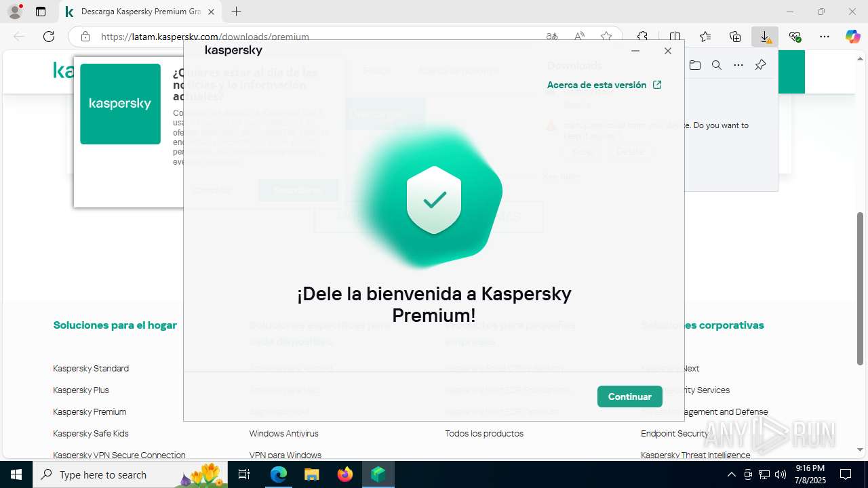
Task: Close the Kaspersky installer dialog
Action: (x=668, y=51)
